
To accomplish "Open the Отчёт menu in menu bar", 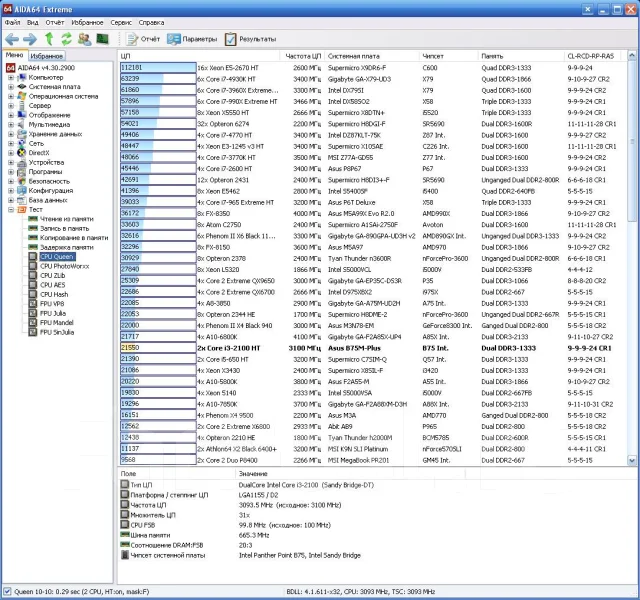I will [x=55, y=22].
